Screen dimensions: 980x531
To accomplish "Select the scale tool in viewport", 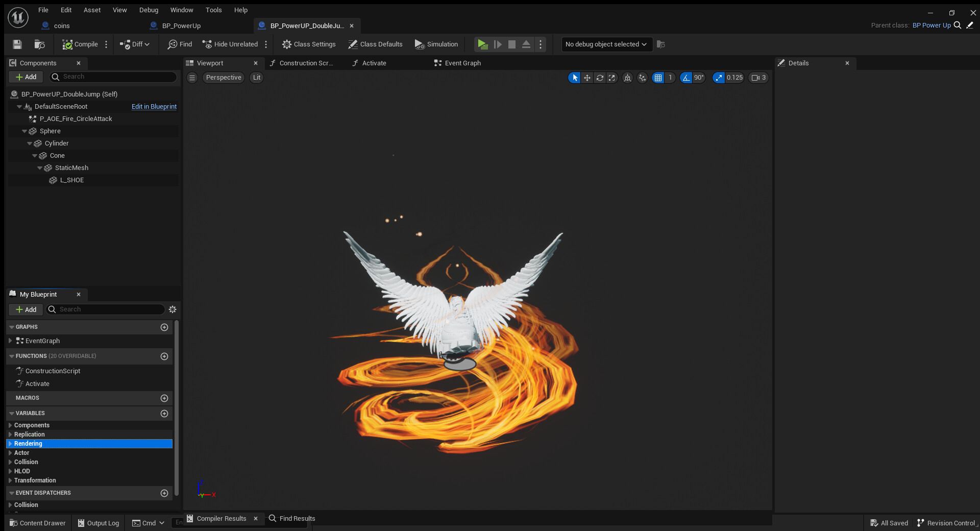I will click(612, 78).
